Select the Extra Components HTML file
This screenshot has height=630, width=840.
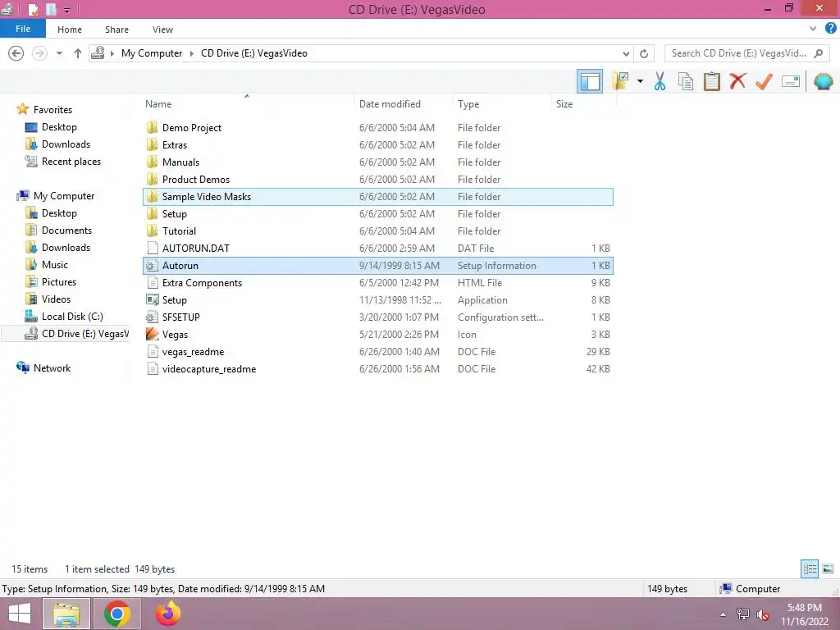(x=378, y=283)
